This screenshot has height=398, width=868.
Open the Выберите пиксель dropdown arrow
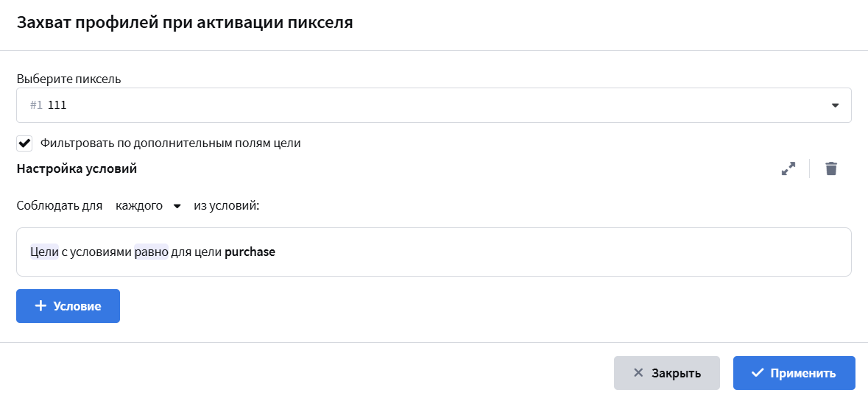point(836,105)
